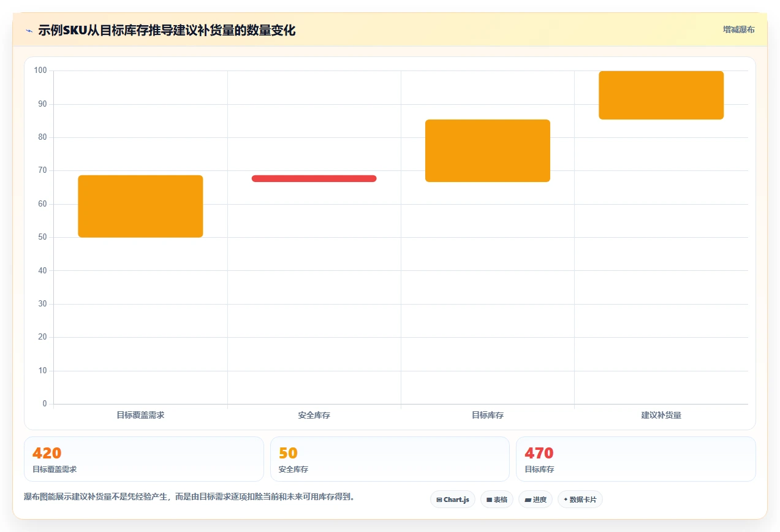Select the 表格 tag chip

pos(496,500)
